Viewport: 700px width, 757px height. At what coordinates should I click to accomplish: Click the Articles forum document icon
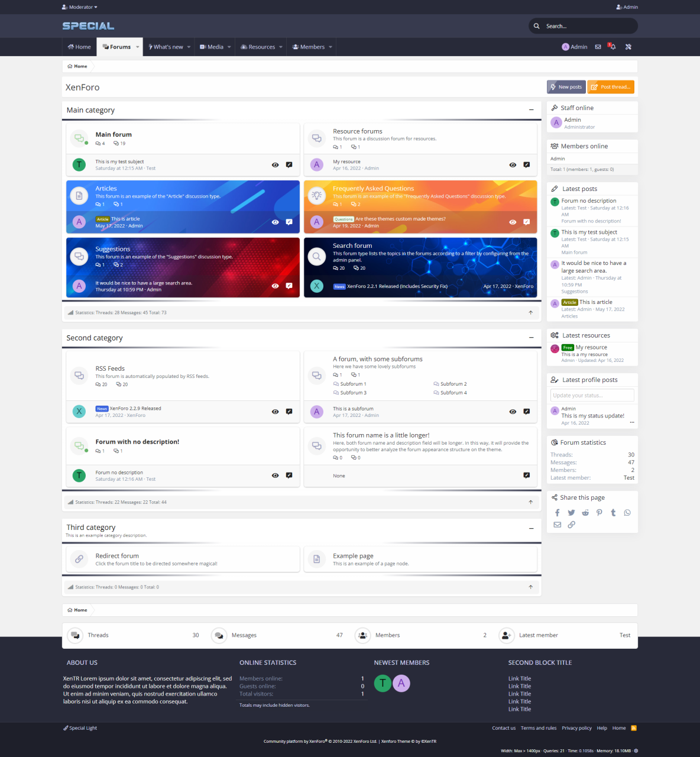point(79,195)
